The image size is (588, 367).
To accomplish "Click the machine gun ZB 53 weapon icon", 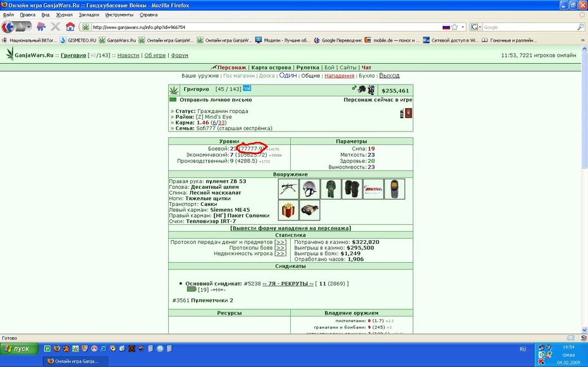I will [x=289, y=189].
